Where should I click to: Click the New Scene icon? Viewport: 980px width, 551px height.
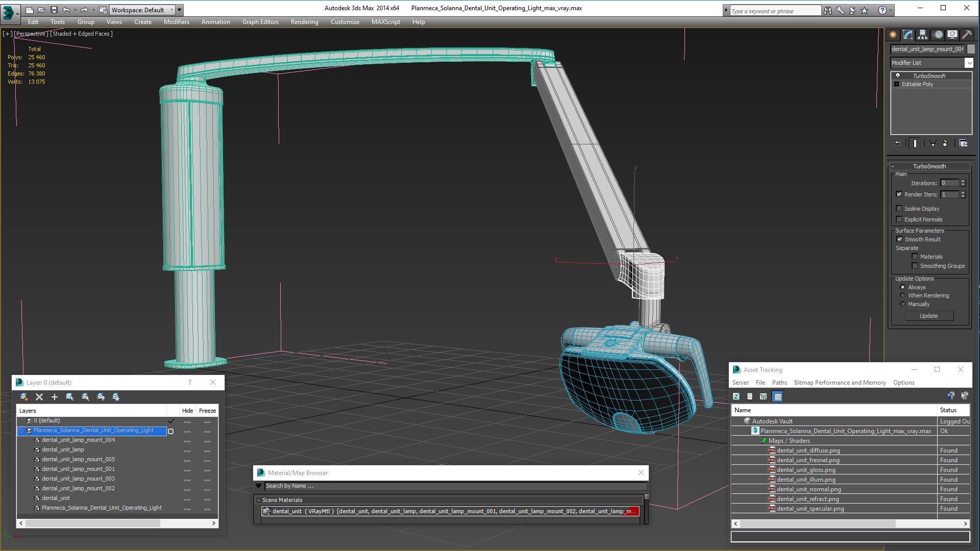(x=30, y=10)
